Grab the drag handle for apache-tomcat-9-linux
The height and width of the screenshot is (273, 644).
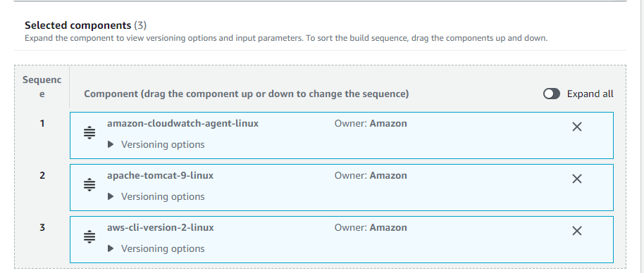(x=89, y=185)
